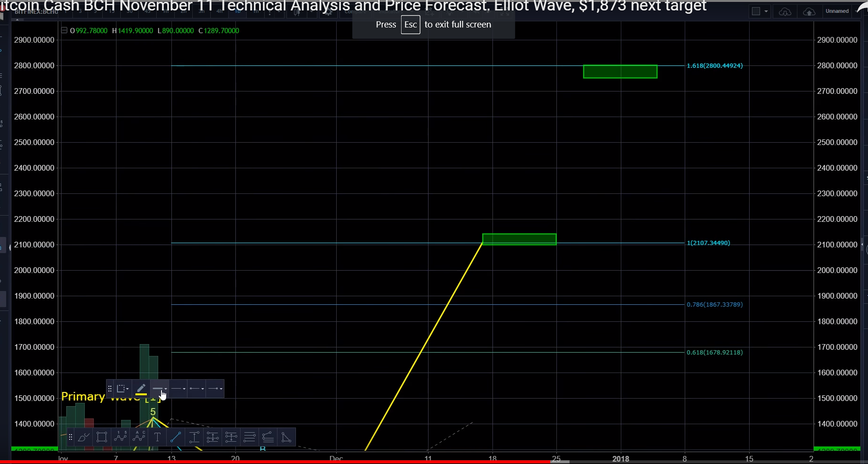Select the yellow projection trend line

[424, 346]
